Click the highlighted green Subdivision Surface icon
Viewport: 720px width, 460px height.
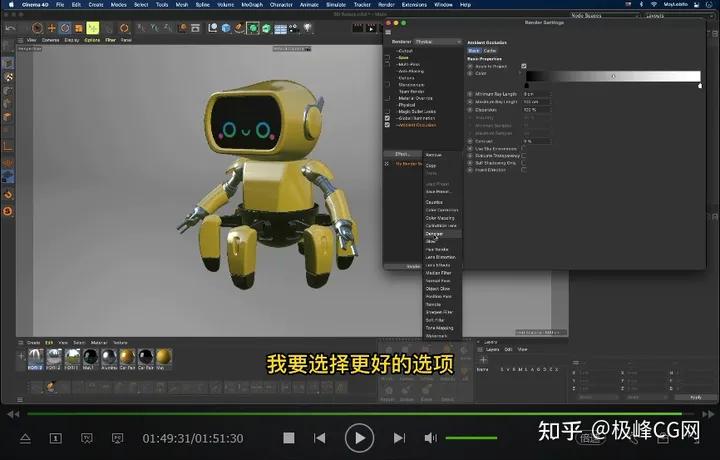pyautogui.click(x=253, y=28)
